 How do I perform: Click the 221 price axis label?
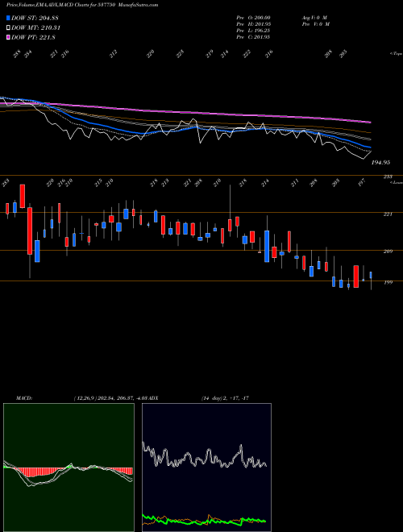click(x=388, y=214)
